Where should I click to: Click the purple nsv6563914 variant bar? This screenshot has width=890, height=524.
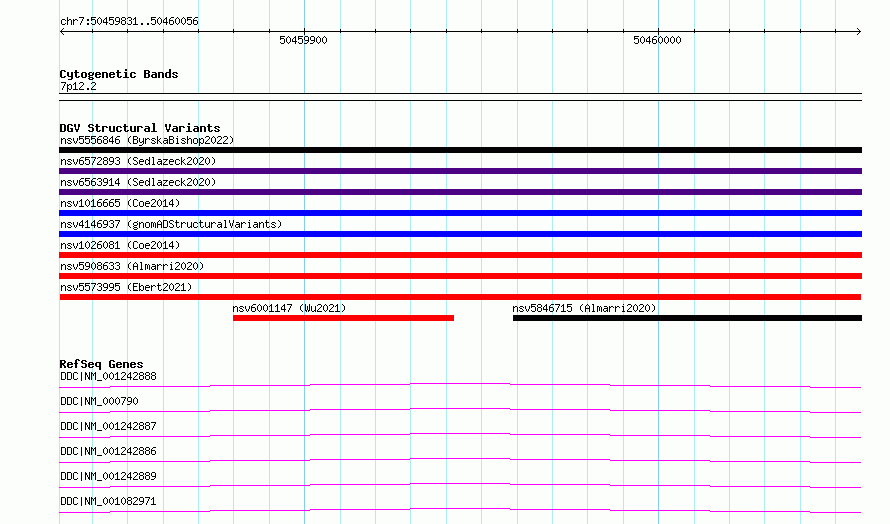tap(460, 192)
